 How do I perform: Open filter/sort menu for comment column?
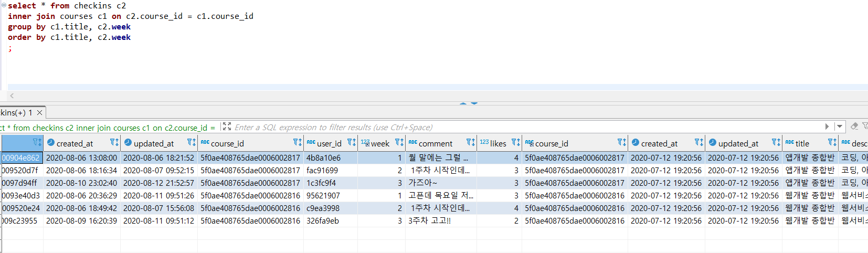pos(471,143)
